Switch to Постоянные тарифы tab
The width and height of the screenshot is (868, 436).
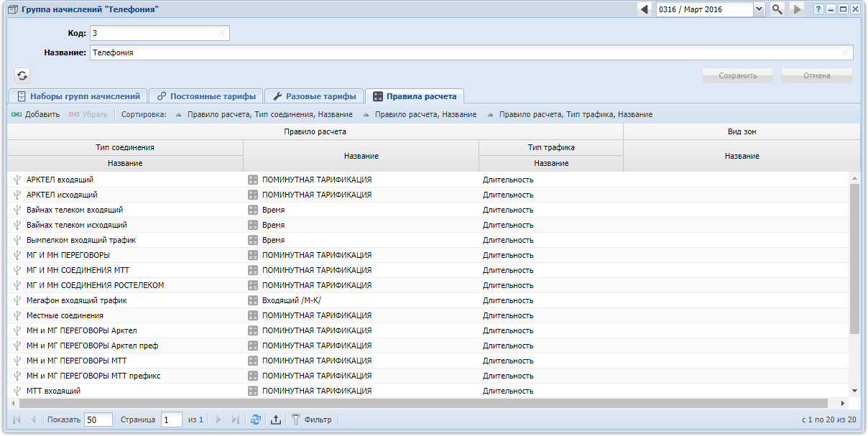tap(206, 96)
